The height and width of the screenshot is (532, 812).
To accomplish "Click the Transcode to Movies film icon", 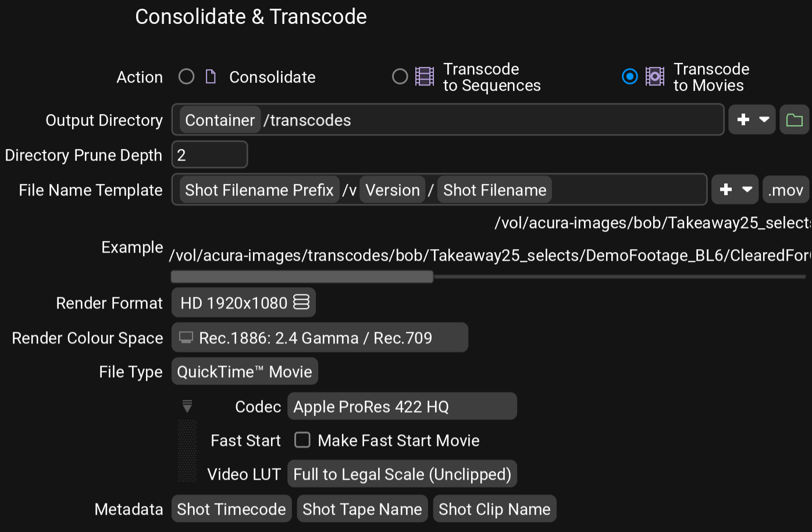I will [x=655, y=77].
